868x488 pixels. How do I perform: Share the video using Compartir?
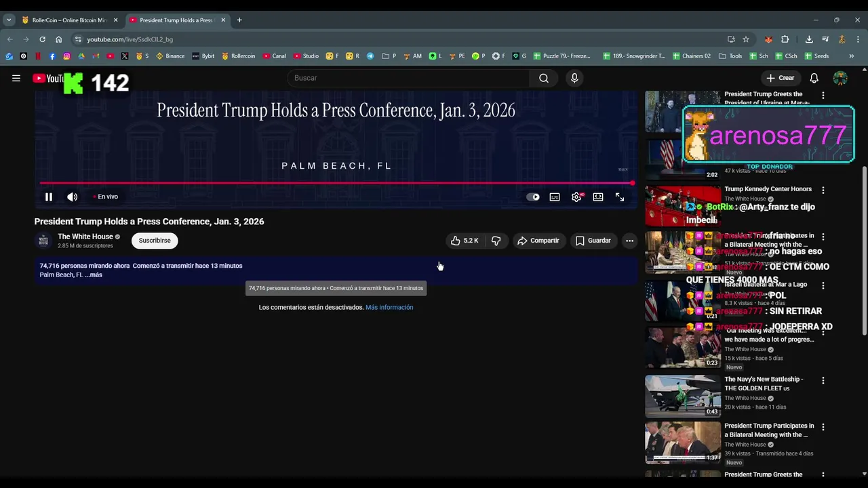tap(538, 241)
